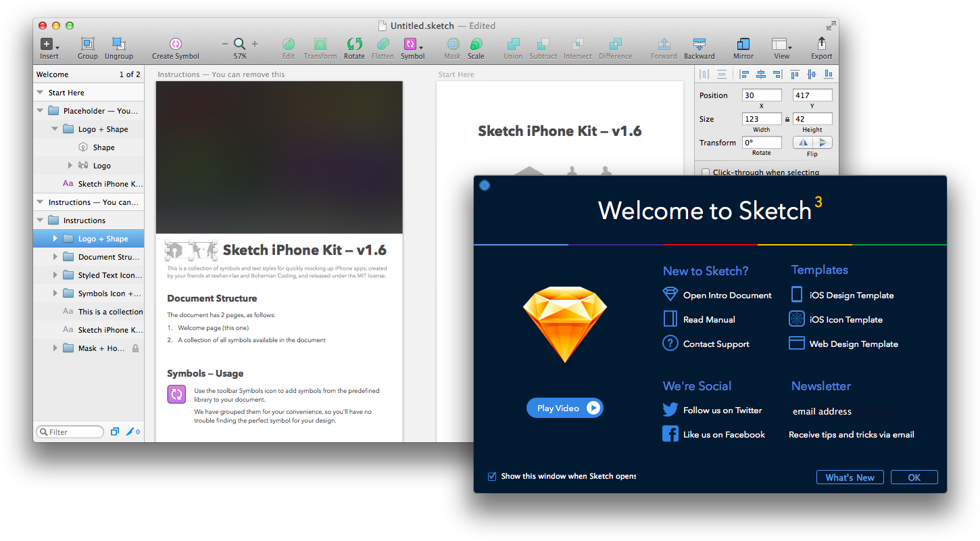
Task: Align layers to the top edge
Action: (795, 74)
